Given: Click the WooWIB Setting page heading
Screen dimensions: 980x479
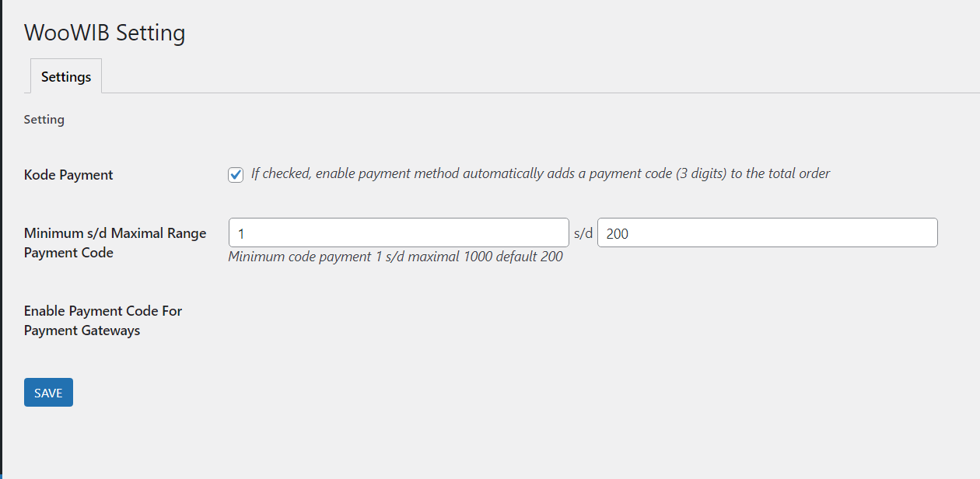Looking at the screenshot, I should pos(104,33).
